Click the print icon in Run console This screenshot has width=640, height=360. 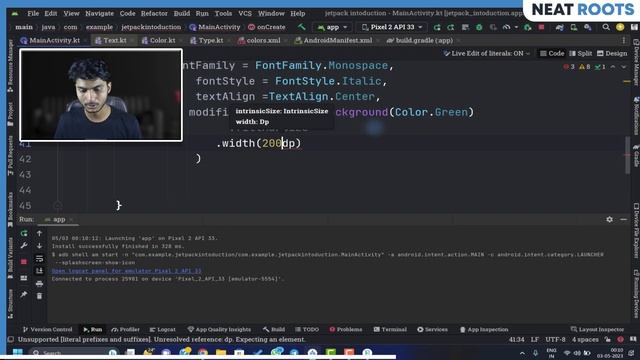39,284
